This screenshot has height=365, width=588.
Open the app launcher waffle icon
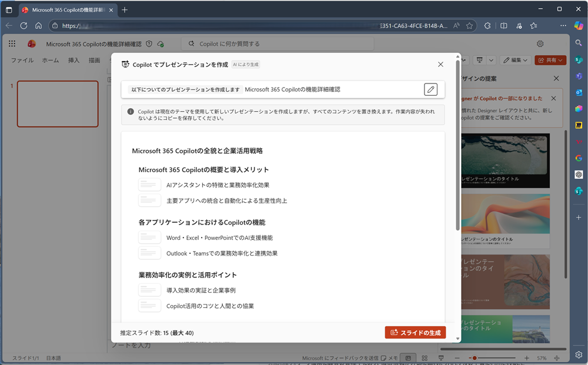click(x=12, y=43)
